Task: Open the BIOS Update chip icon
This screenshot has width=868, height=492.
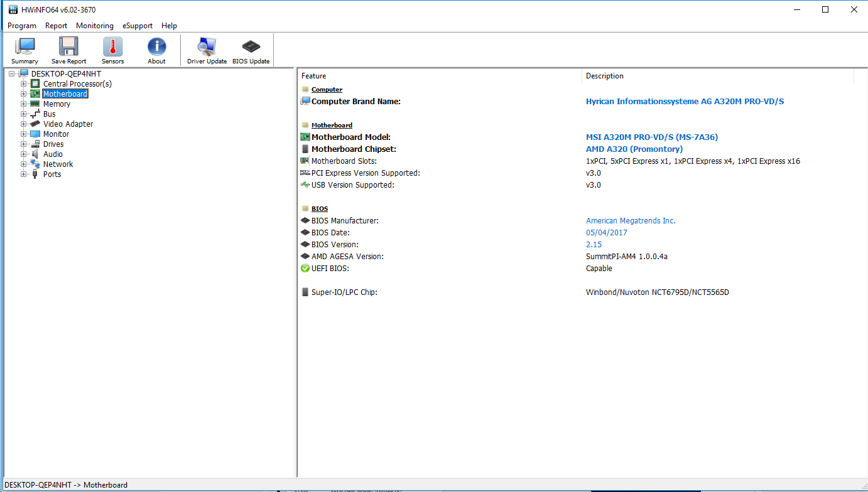Action: pyautogui.click(x=251, y=47)
